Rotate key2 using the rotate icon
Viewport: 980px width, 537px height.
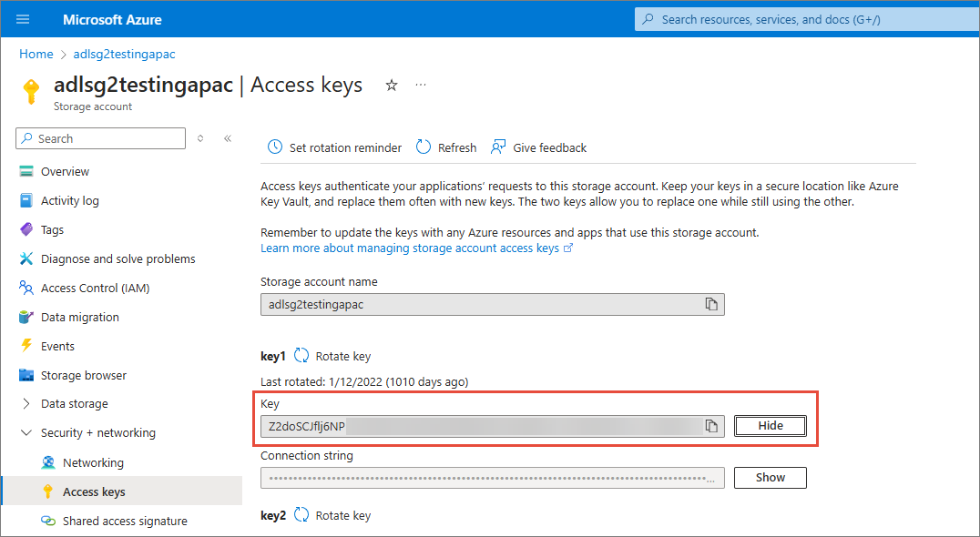coord(301,514)
